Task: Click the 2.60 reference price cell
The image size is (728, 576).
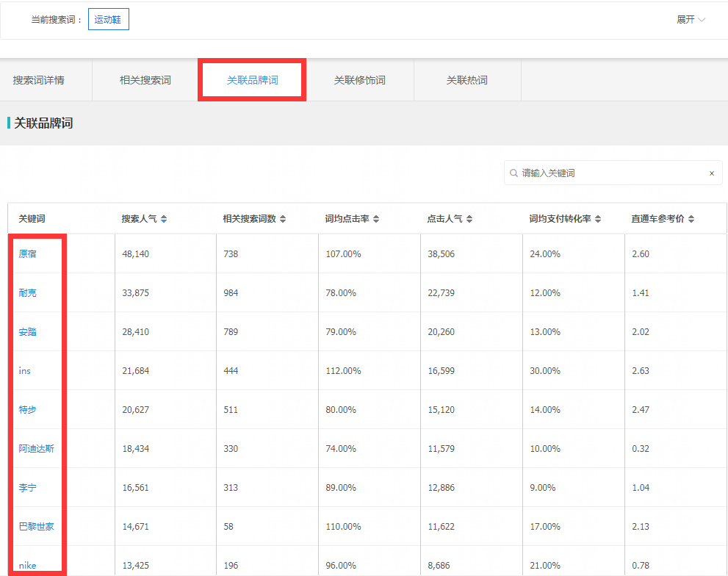Action: [641, 254]
